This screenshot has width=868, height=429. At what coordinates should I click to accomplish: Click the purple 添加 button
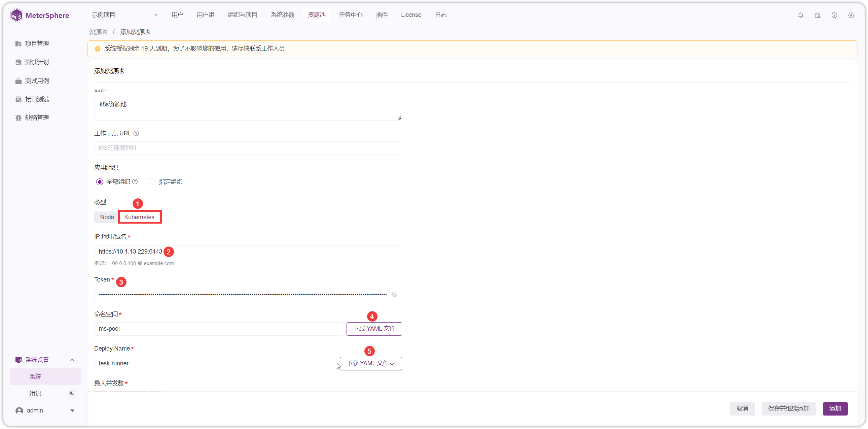click(x=835, y=409)
